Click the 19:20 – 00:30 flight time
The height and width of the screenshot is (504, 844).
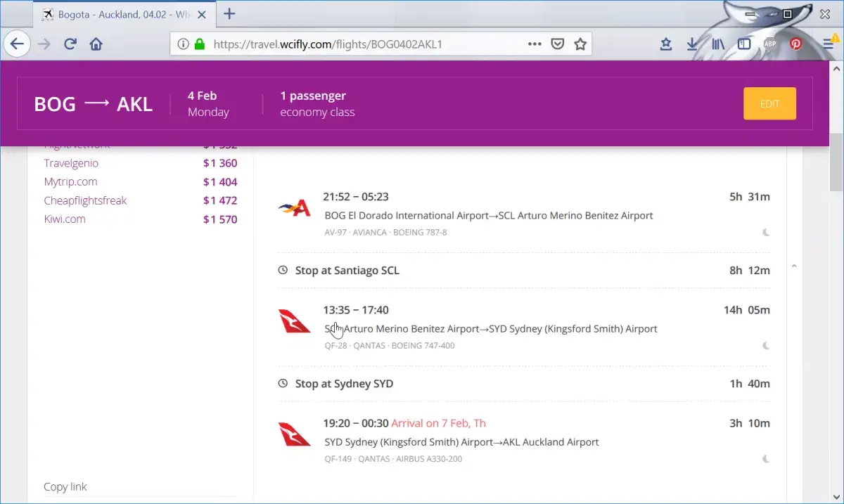pyautogui.click(x=356, y=423)
